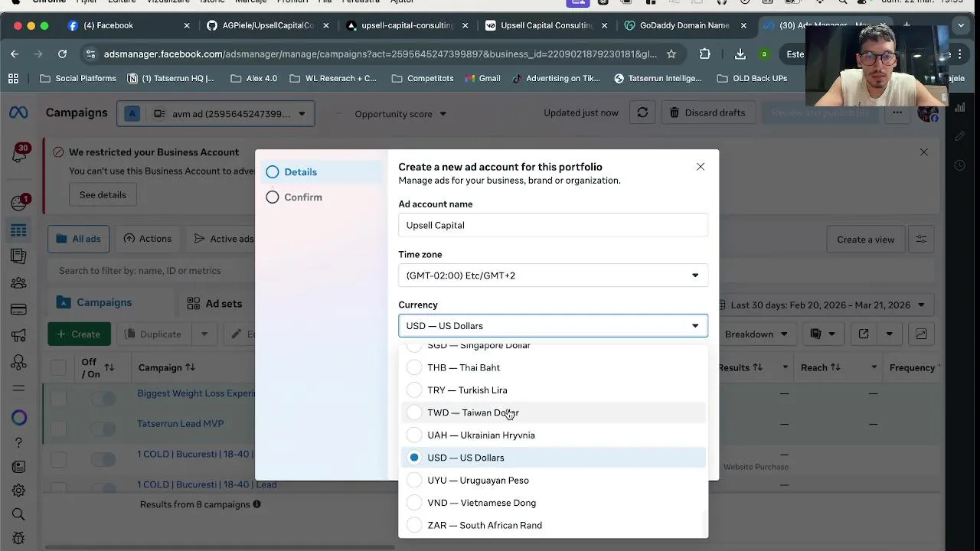Click the export share icon button
980x551 pixels.
864,334
